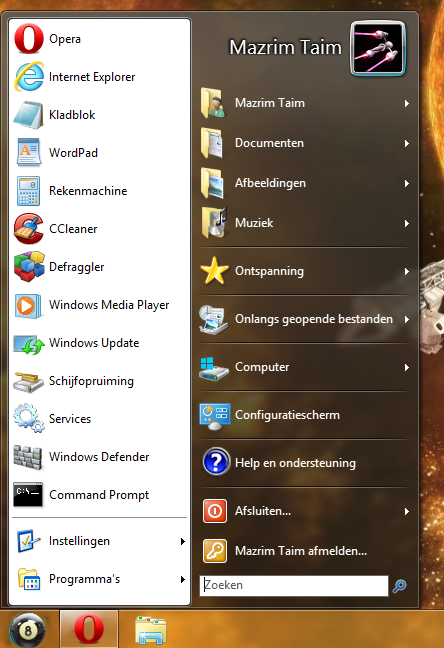Select the Internet Explorer menu entry text
The image size is (444, 648).
coord(92,77)
